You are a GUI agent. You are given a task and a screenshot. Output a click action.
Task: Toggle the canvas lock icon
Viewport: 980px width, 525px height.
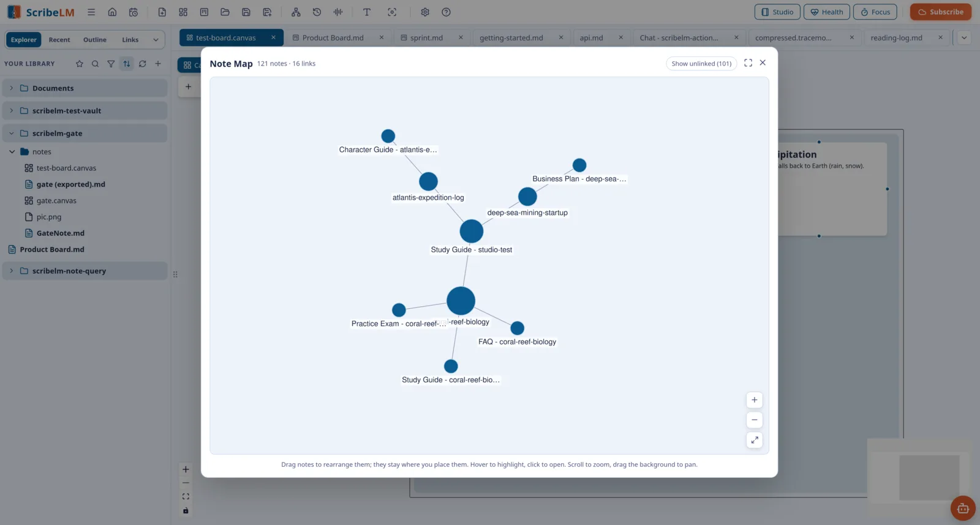[186, 510]
